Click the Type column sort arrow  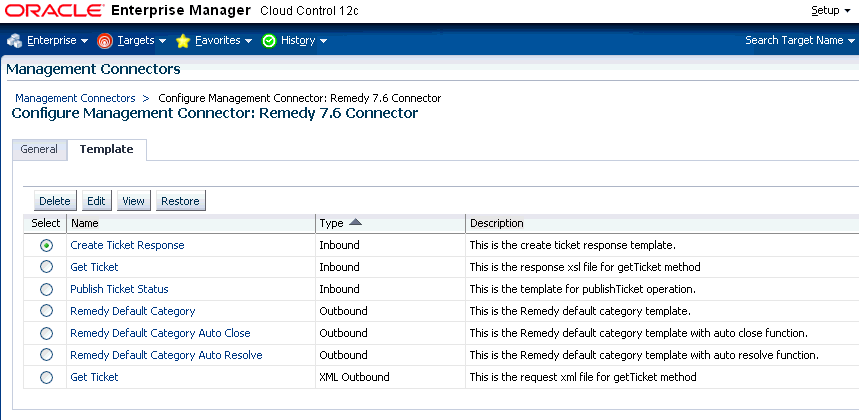coord(356,222)
